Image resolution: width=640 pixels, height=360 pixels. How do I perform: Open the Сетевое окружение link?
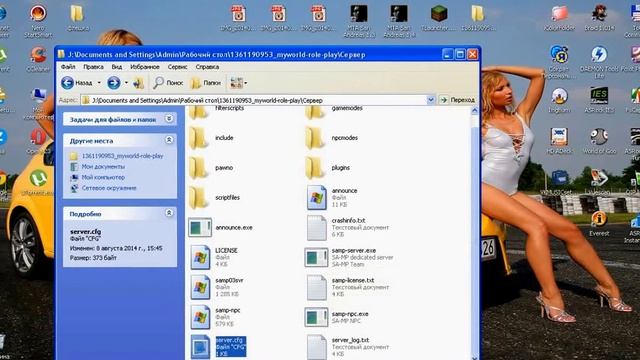109,188
